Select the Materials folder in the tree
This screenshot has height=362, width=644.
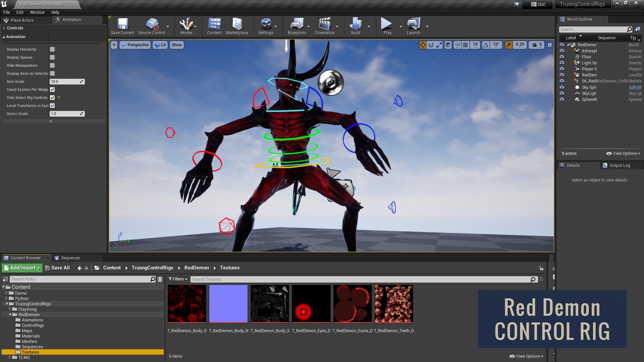coord(31,336)
